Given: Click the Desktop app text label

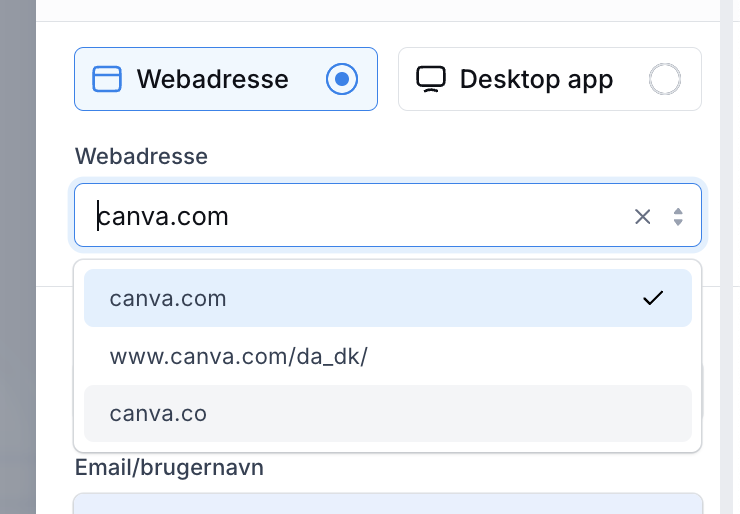Looking at the screenshot, I should [537, 79].
